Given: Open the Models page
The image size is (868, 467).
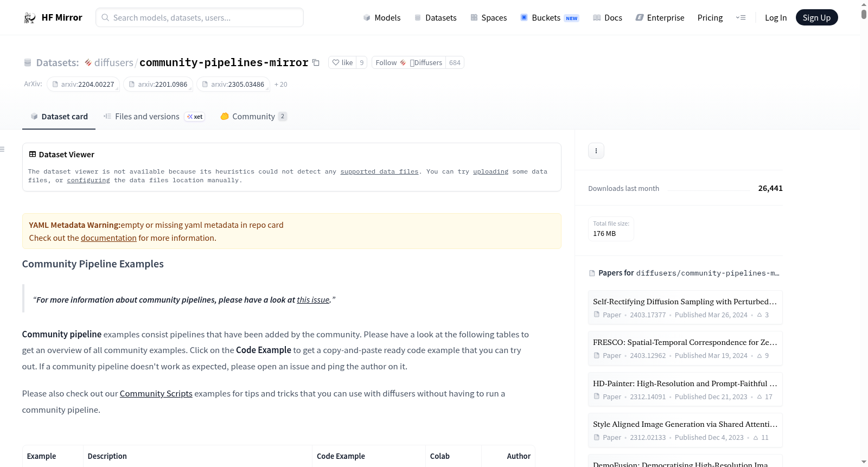Looking at the screenshot, I should 382,18.
